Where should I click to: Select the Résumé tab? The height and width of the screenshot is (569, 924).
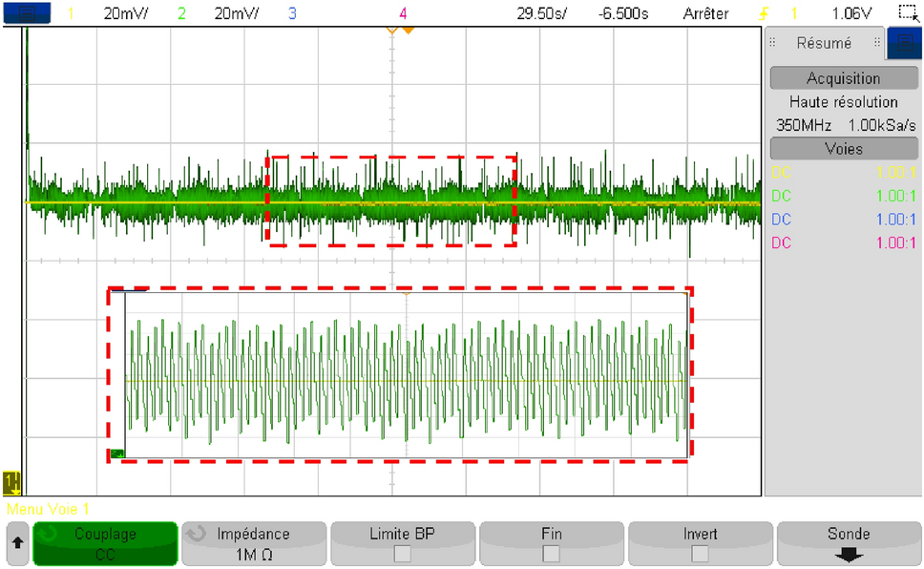click(x=823, y=43)
